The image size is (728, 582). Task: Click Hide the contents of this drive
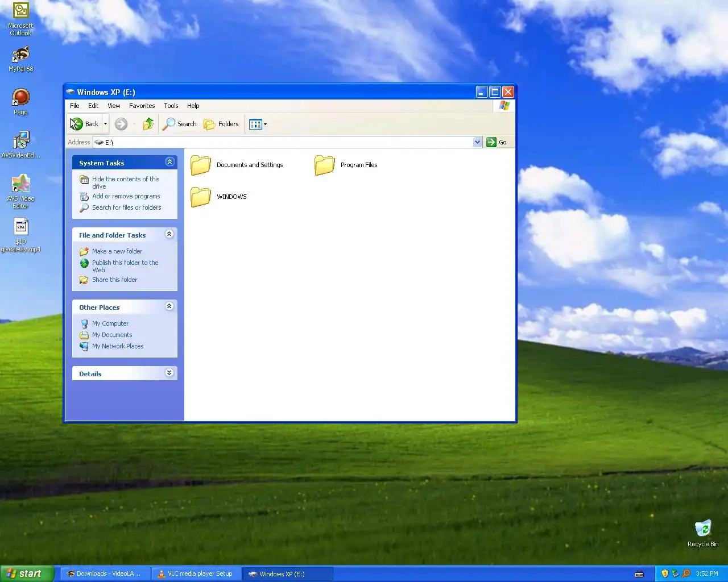126,182
